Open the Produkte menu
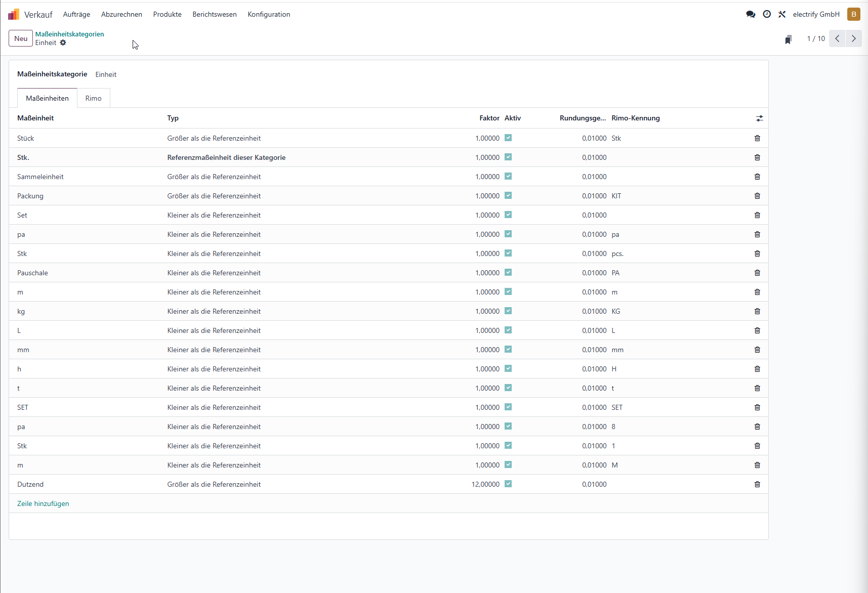Viewport: 868px width, 593px height. coord(168,14)
